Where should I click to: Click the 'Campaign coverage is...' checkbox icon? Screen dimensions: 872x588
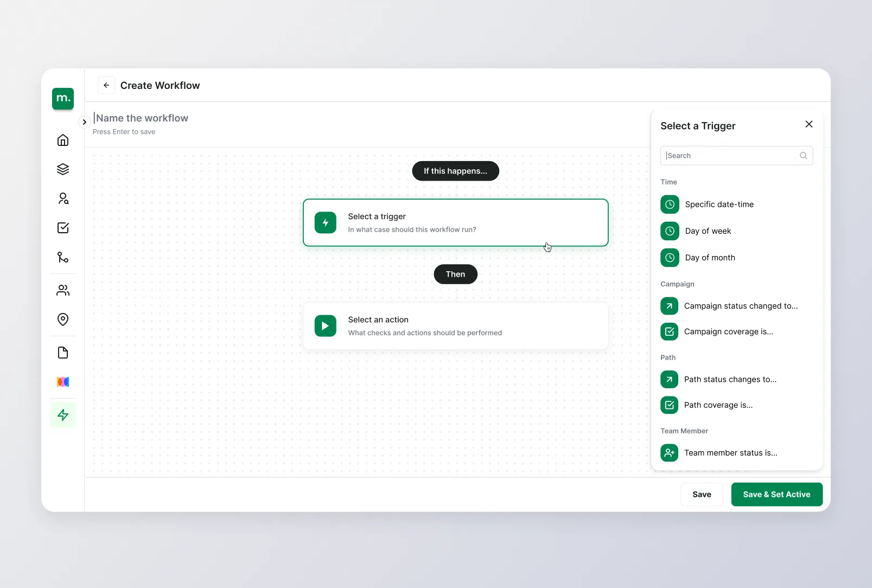[x=669, y=331]
